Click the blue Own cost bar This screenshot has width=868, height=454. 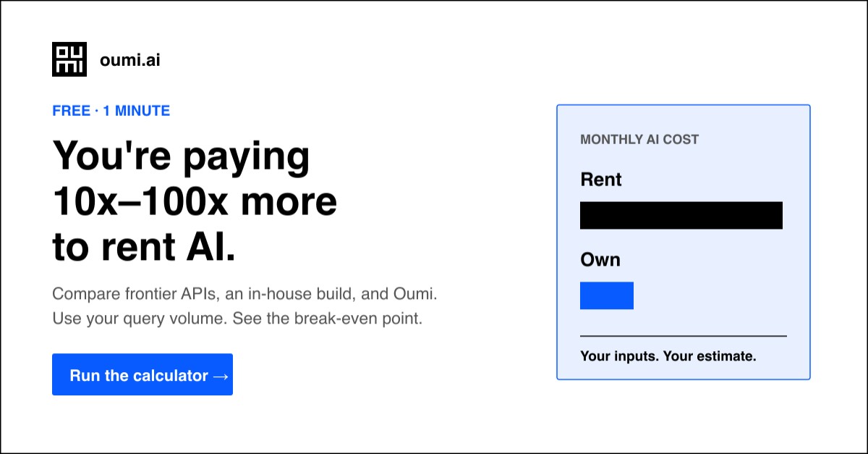pyautogui.click(x=607, y=295)
